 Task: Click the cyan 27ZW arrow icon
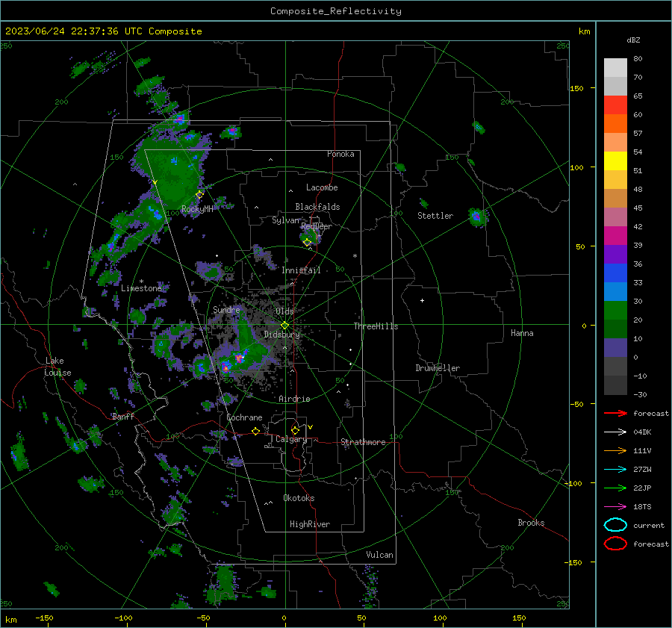tap(615, 470)
